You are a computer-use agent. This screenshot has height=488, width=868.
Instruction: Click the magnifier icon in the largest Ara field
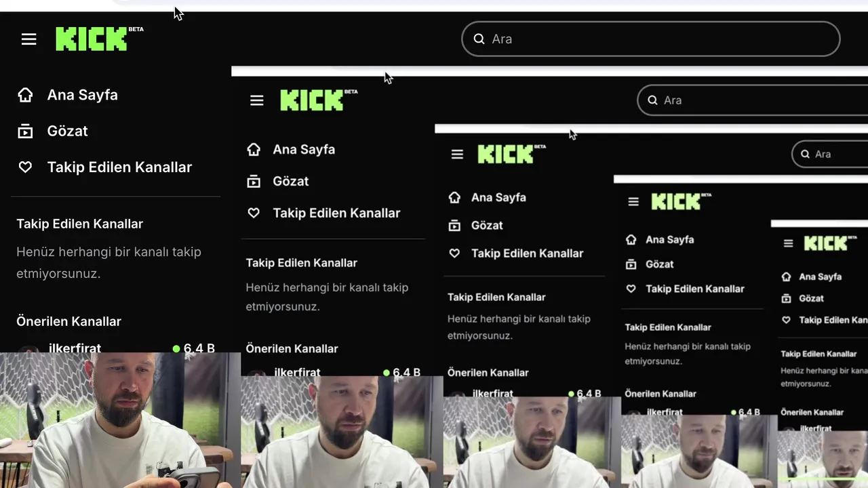(479, 39)
